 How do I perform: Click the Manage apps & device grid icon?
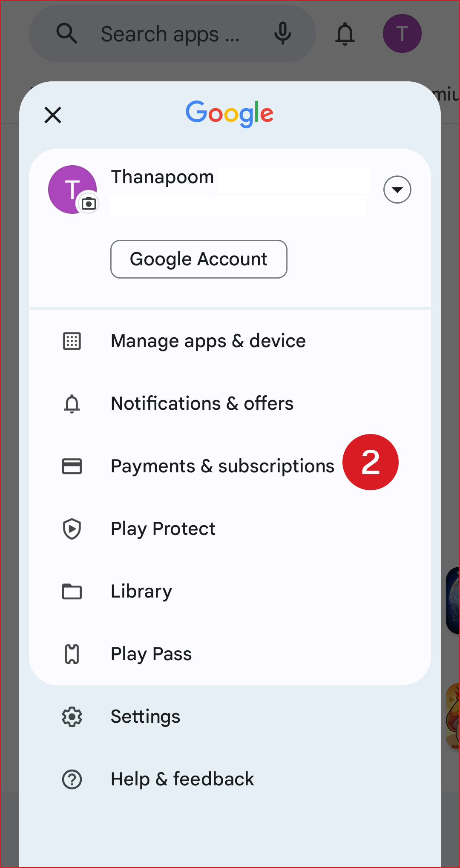click(72, 341)
